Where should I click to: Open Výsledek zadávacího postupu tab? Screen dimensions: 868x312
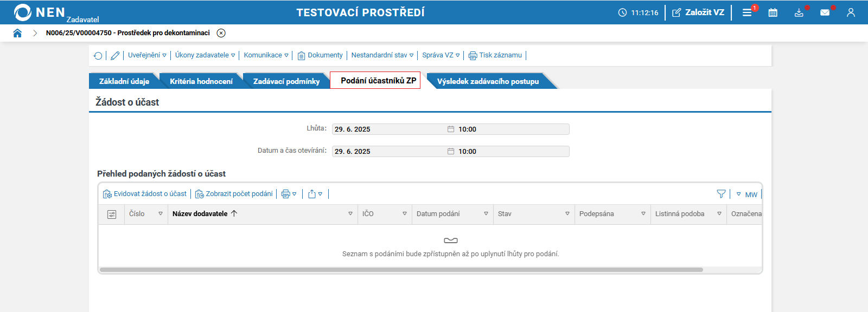coord(488,81)
